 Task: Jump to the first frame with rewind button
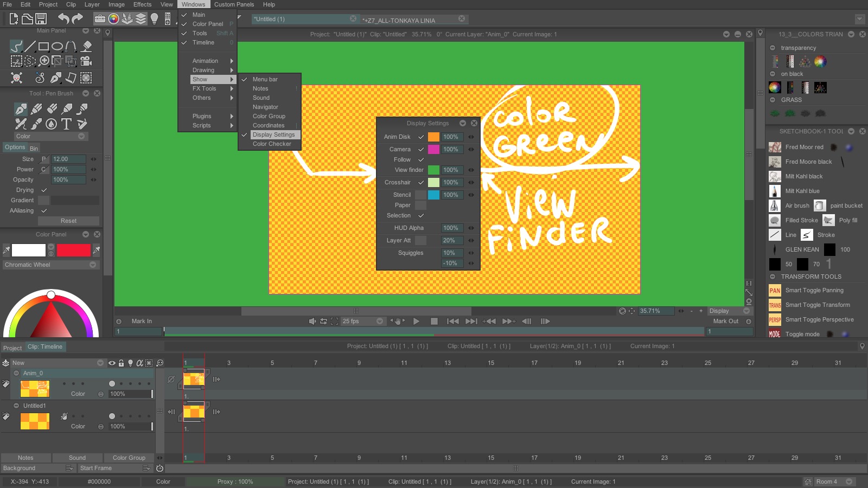point(453,321)
